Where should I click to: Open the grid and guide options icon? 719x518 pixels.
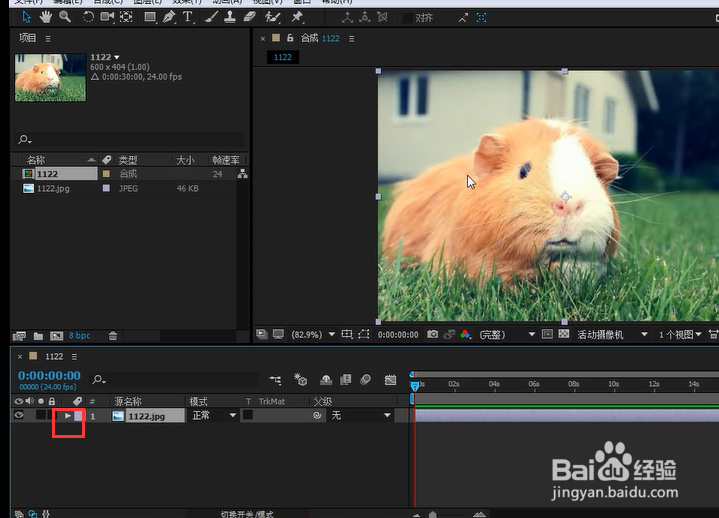coord(347,335)
